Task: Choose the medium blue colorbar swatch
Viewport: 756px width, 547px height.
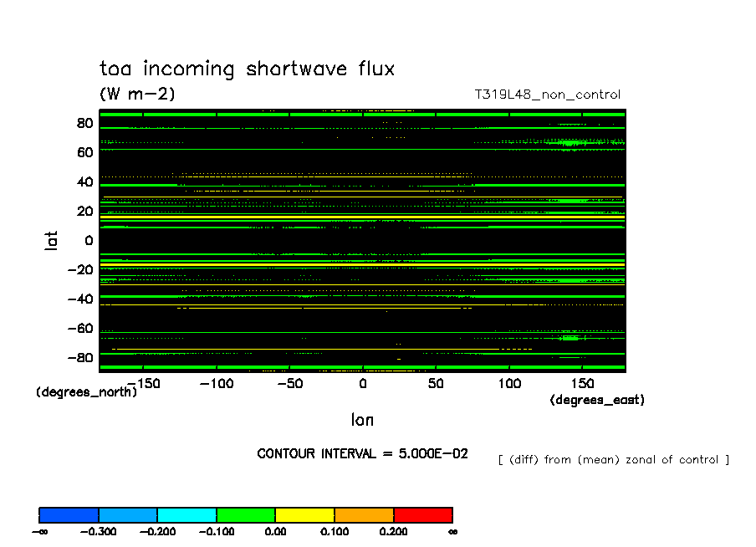Action: pyautogui.click(x=128, y=514)
